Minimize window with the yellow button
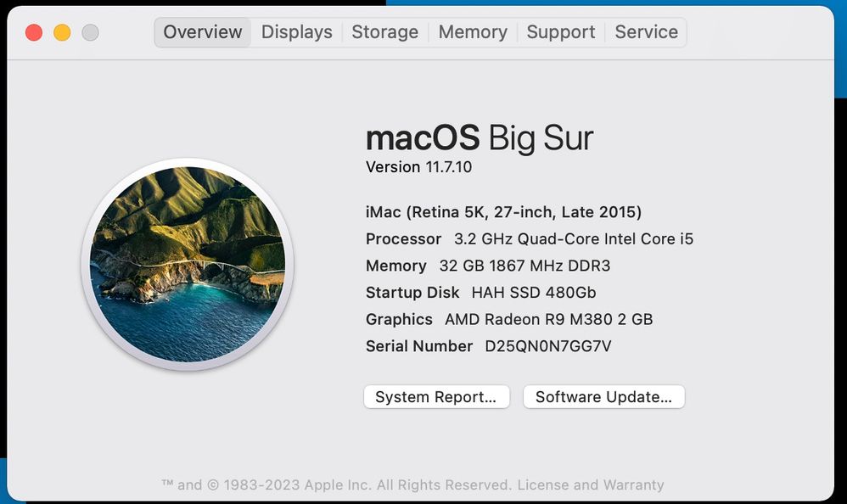Screen dimensions: 847x504 (62, 32)
